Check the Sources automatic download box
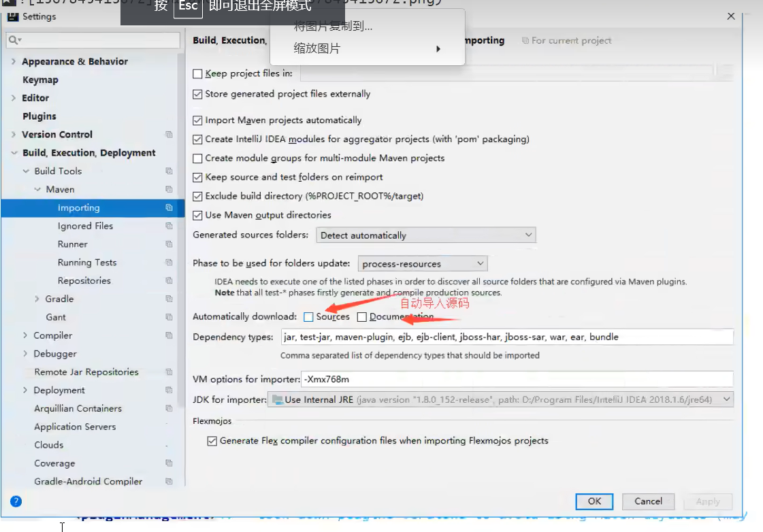Viewport: 763px width, 532px height. [308, 317]
